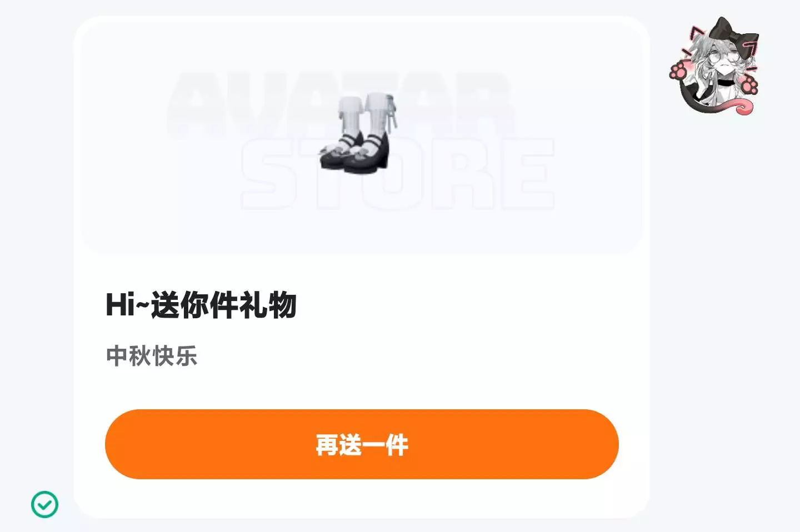
Task: Click the Hi~送你件礼物 gift title
Action: (201, 304)
